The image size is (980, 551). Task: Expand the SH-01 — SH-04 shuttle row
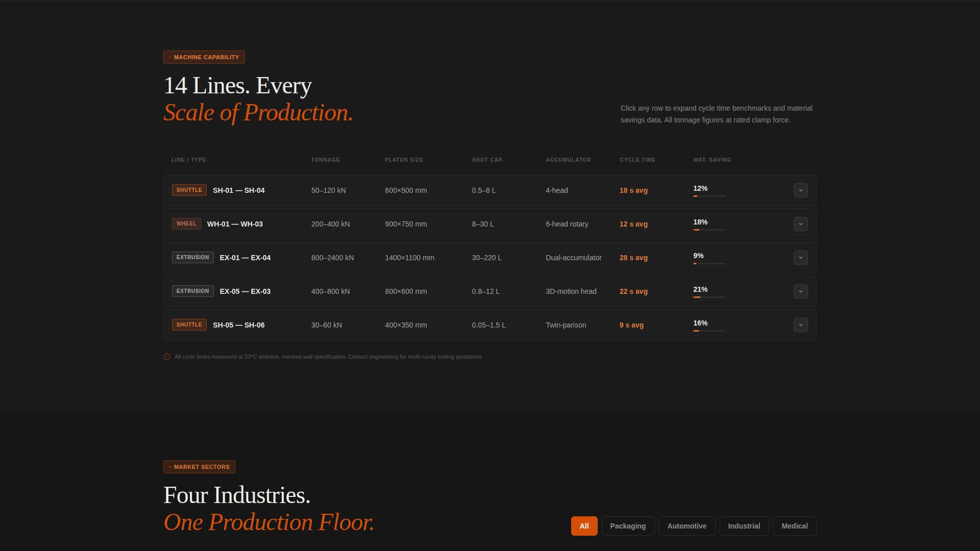801,190
